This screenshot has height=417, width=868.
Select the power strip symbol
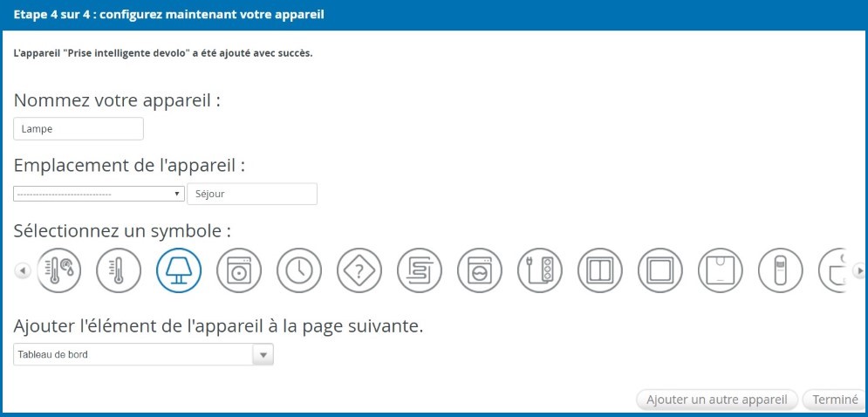(x=540, y=270)
